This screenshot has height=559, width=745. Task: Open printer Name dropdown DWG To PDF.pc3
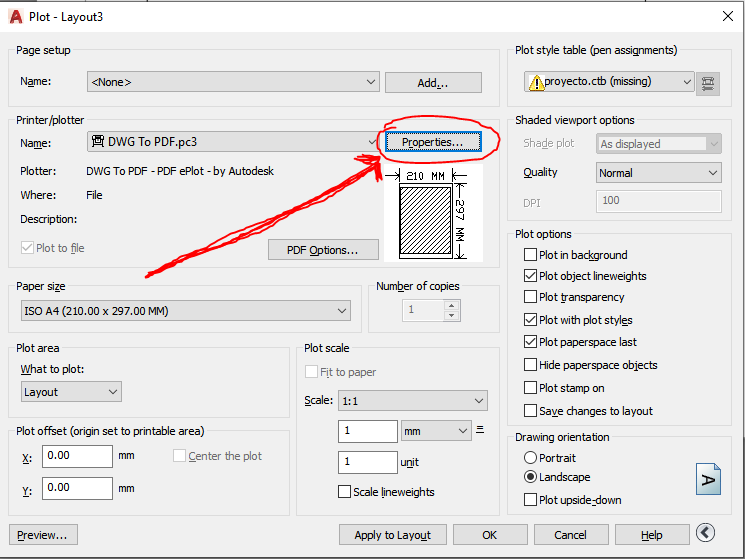[232, 142]
